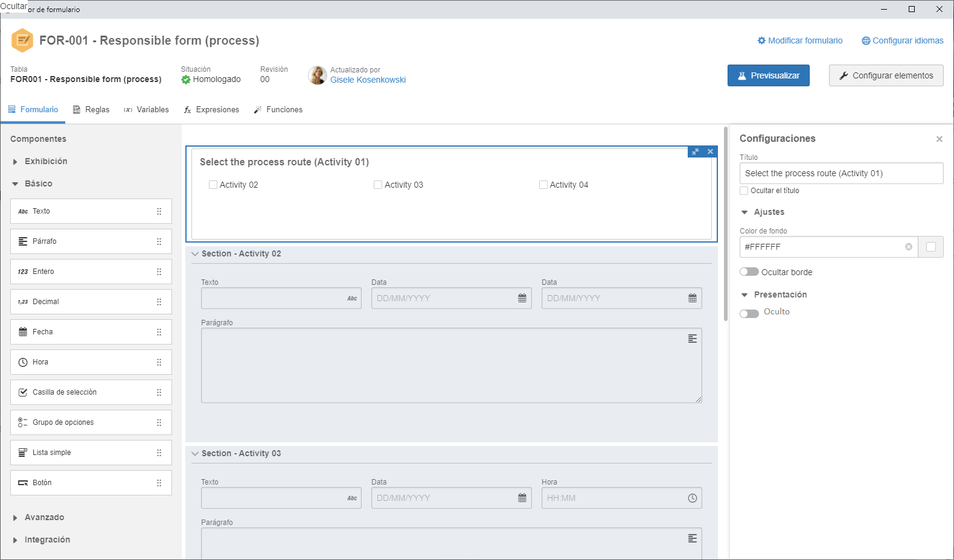Click the Título input field
The image size is (954, 560).
tap(842, 173)
